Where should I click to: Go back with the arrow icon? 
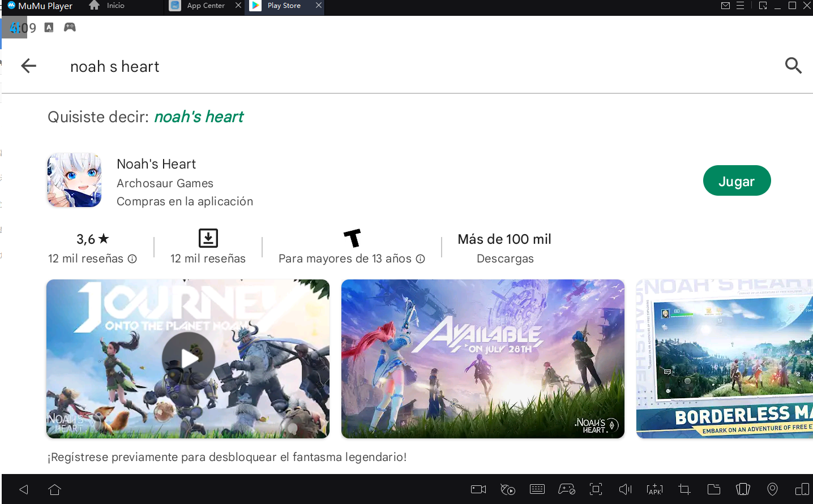pos(28,66)
